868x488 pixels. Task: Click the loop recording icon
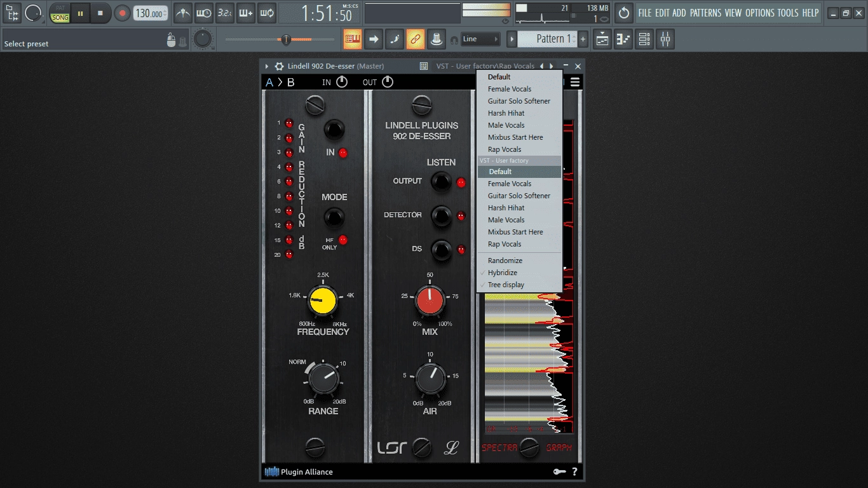pyautogui.click(x=267, y=13)
